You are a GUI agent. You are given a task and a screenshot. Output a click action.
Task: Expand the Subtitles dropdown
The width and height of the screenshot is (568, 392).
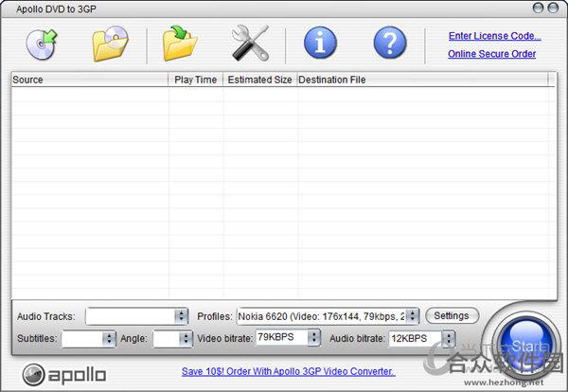pos(109,339)
